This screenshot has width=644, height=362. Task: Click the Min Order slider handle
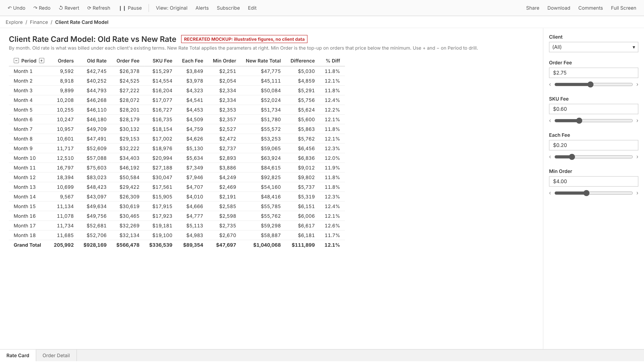point(587,193)
